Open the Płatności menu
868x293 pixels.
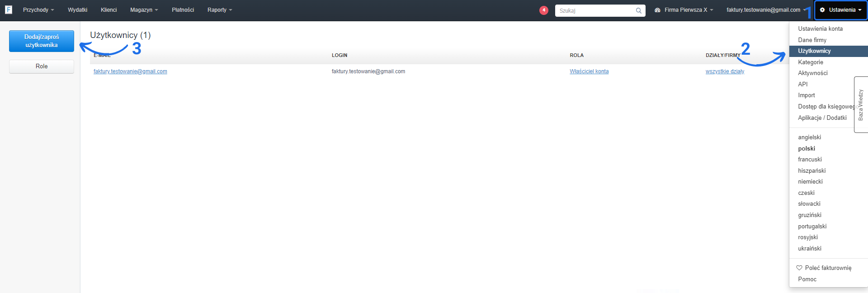[x=183, y=10]
